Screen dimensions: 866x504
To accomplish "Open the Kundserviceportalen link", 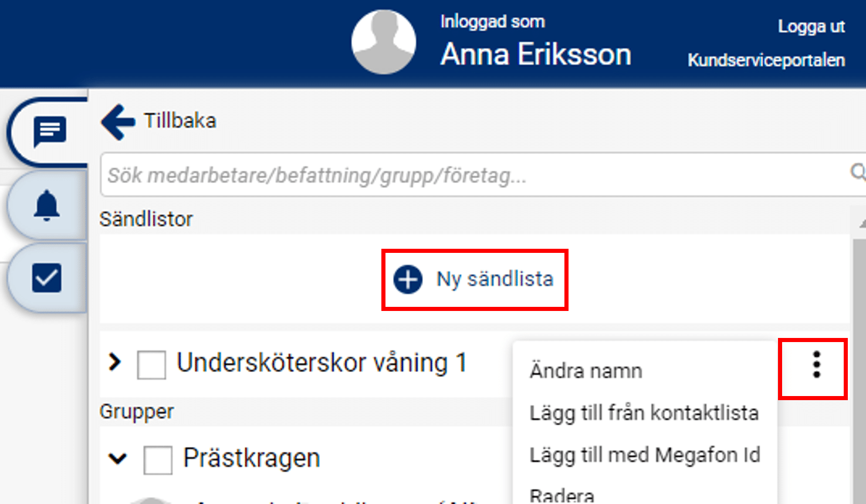I will point(766,60).
